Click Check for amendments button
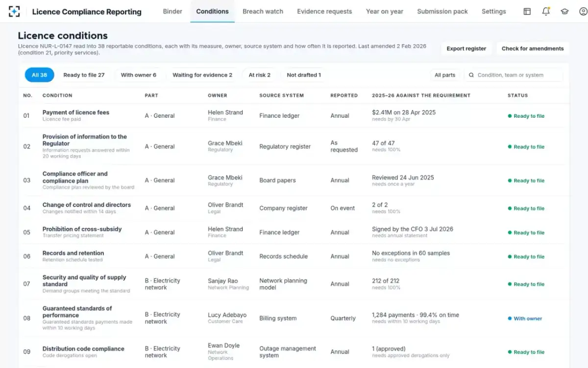Screen dimensions: 588x368 pyautogui.click(x=533, y=49)
